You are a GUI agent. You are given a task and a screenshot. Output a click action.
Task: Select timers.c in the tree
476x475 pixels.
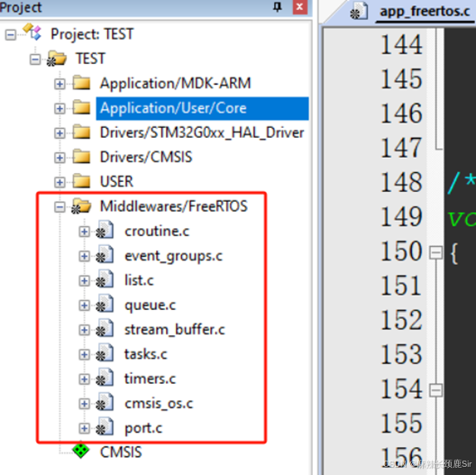pos(150,379)
